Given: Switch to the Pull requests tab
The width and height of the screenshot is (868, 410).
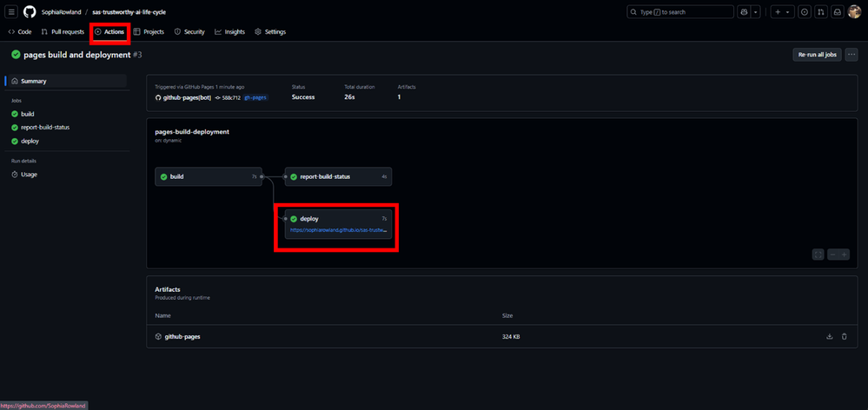Looking at the screenshot, I should click(63, 32).
